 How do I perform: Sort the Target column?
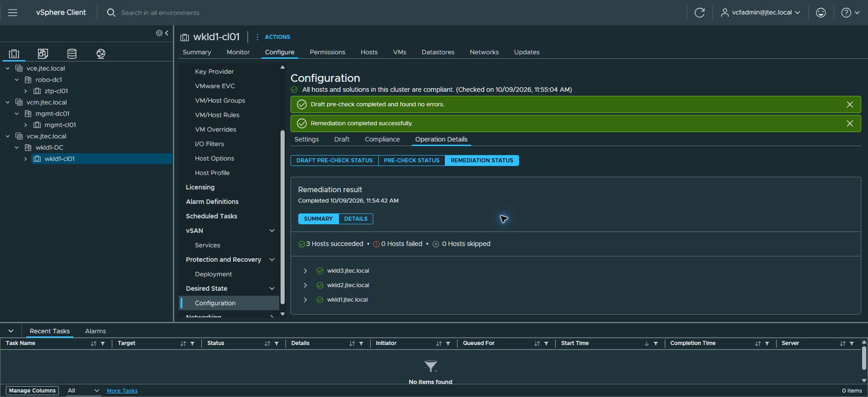[x=183, y=344]
